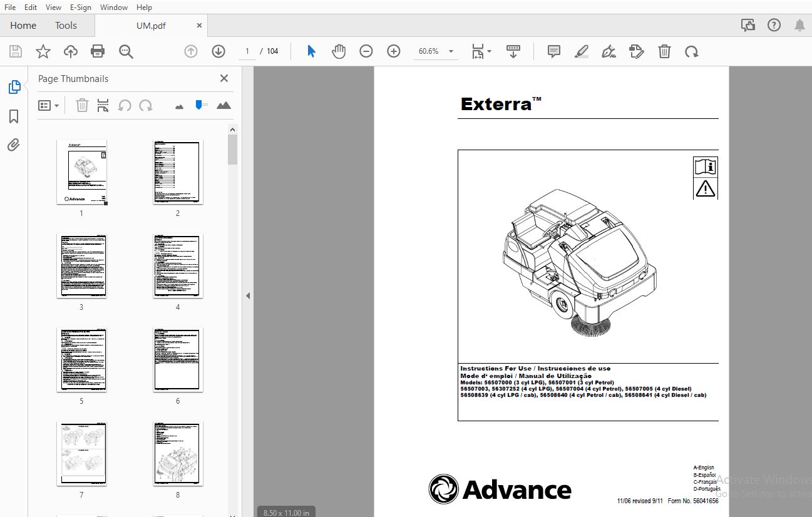Click the 'Form No. 56041656' text

pos(693,501)
